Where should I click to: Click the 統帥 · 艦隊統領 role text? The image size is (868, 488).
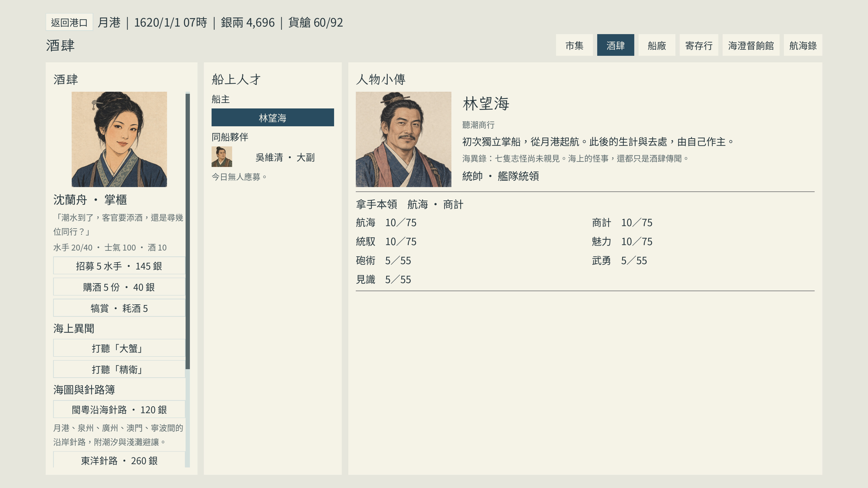tap(500, 176)
